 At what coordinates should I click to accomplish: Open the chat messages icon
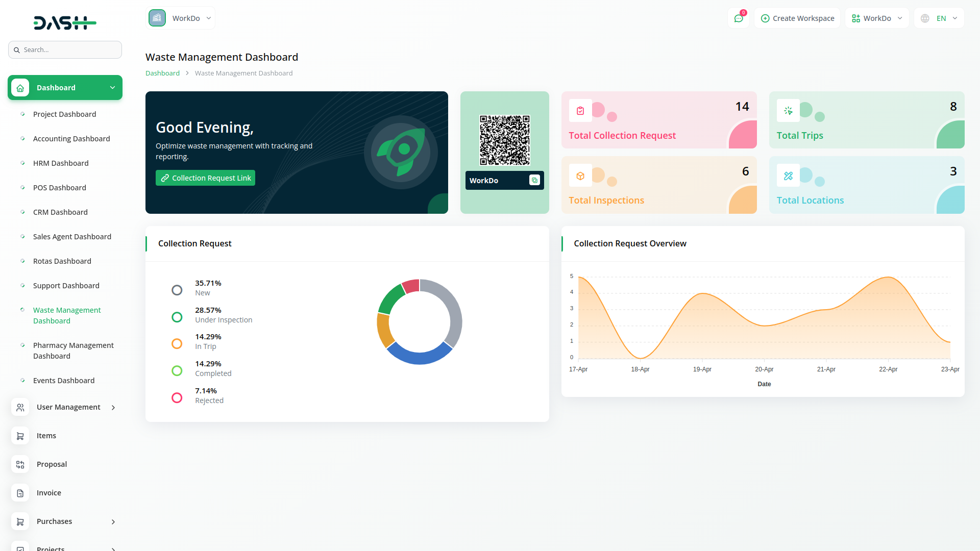[x=739, y=18]
